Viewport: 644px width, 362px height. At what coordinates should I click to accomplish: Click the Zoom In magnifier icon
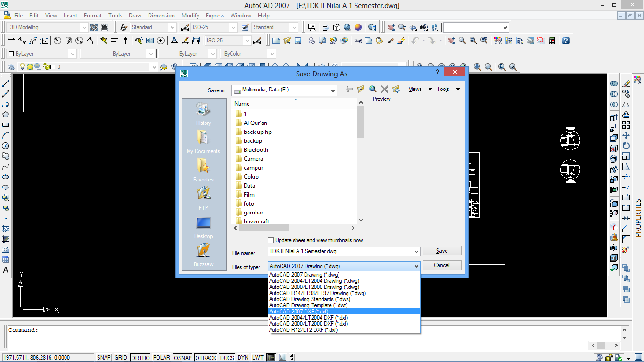(477, 67)
